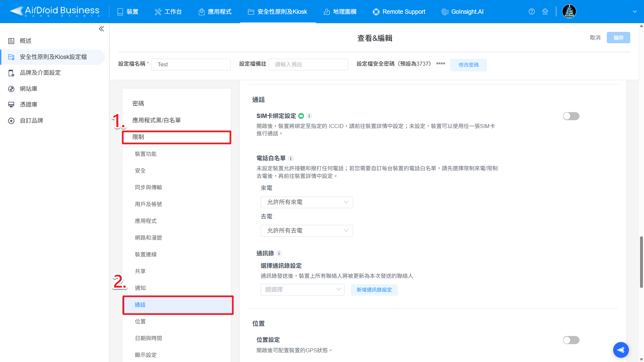
Task: Collapse the left sidebar with double-chevron icon
Action: tap(101, 29)
